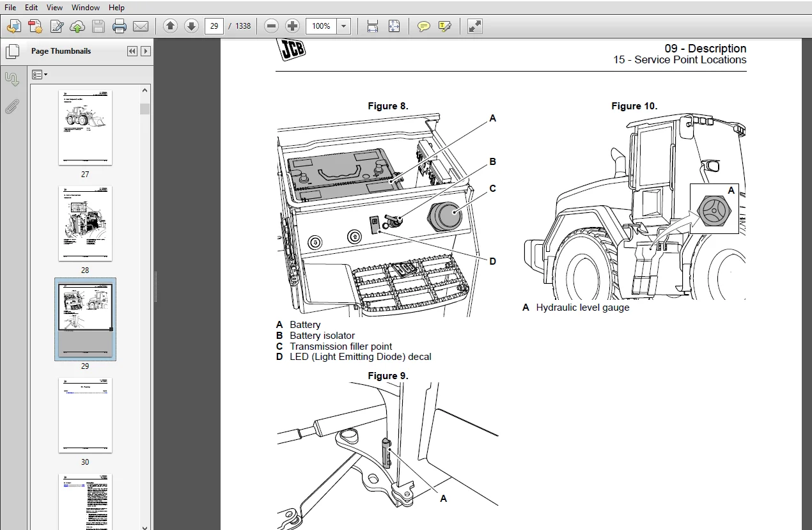Click the page number field showing 29
This screenshot has height=530, width=812.
click(214, 26)
